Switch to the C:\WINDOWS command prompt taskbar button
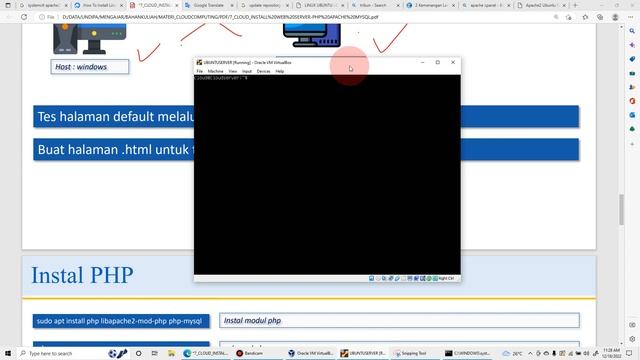This screenshot has width=640, height=360. [x=467, y=353]
